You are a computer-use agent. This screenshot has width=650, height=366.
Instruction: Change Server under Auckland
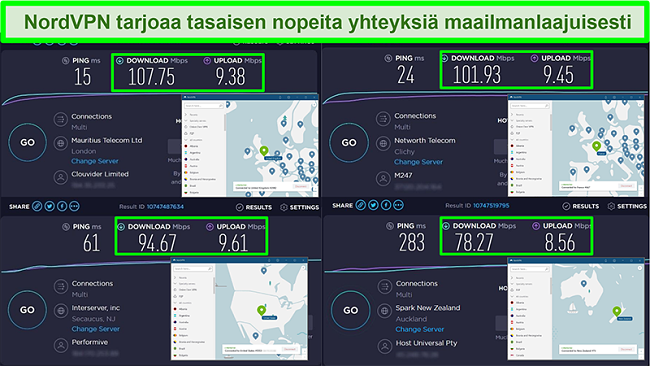coord(420,329)
